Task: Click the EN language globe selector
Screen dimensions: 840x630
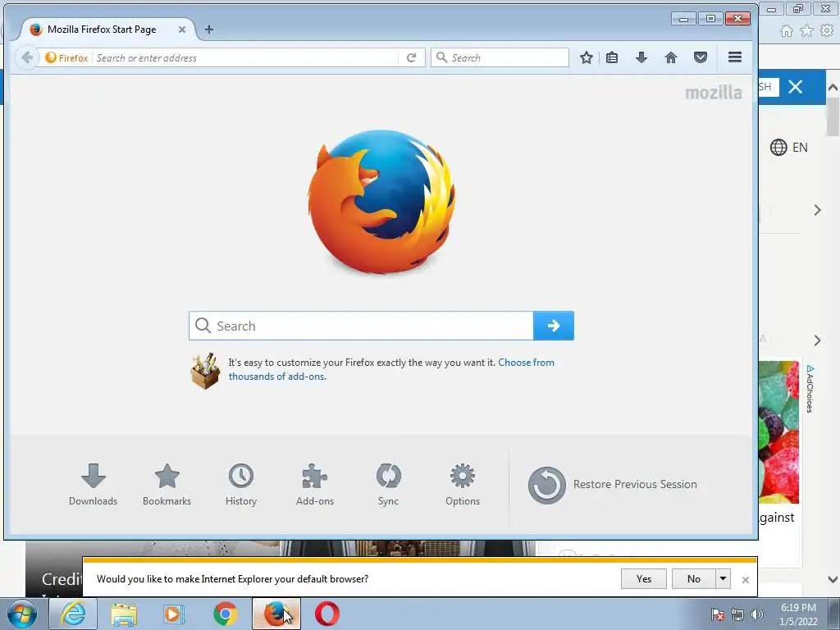Action: click(788, 148)
